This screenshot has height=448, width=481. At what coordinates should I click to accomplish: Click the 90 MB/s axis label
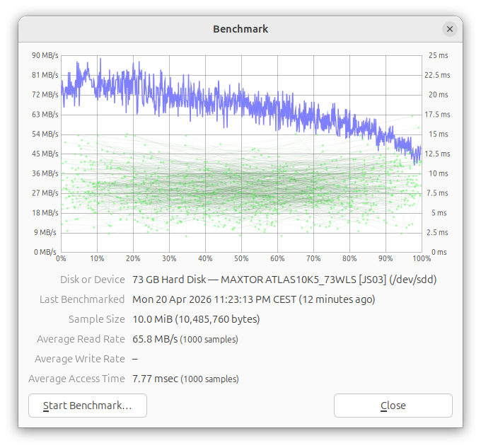coord(45,55)
